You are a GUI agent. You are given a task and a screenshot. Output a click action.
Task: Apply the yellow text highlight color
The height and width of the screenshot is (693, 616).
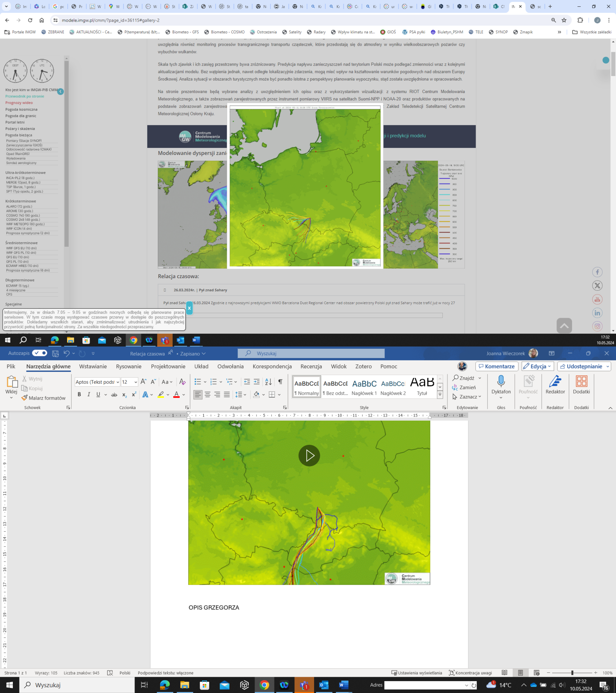click(161, 394)
